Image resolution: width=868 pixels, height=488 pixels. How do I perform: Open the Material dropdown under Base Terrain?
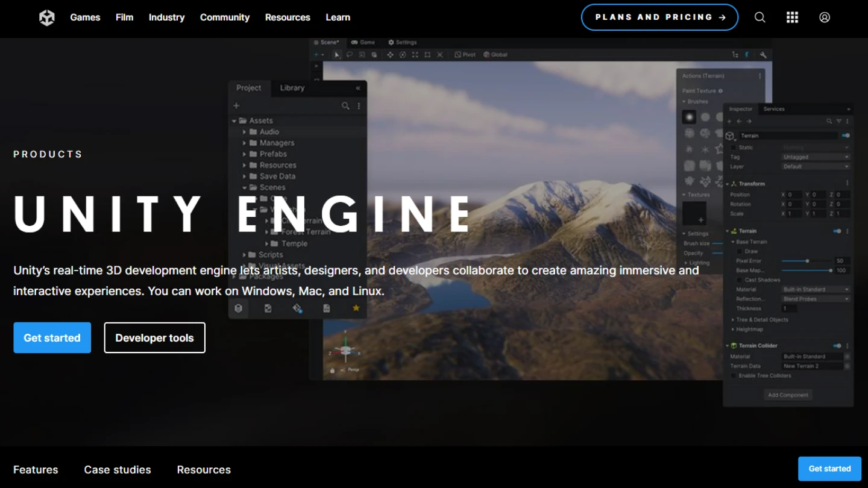click(x=816, y=290)
